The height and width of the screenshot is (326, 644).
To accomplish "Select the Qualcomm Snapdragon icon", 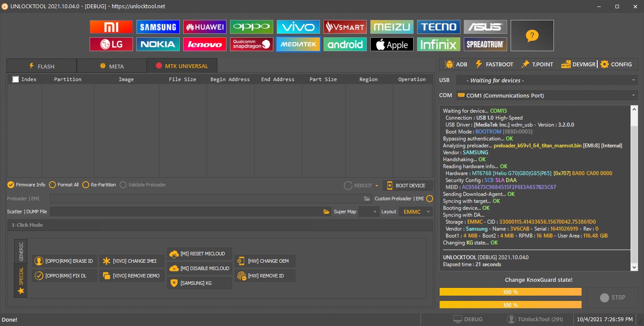I will [x=252, y=44].
